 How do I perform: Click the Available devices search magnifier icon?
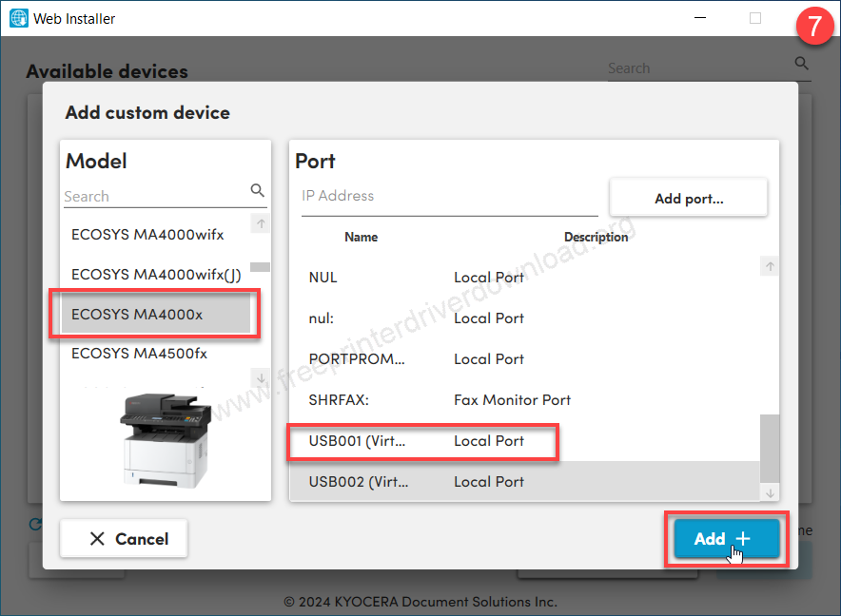point(801,64)
